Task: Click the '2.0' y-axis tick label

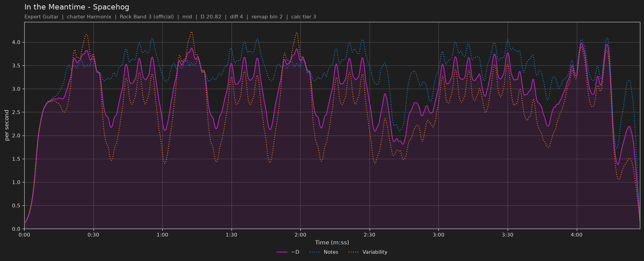Action: [16, 136]
